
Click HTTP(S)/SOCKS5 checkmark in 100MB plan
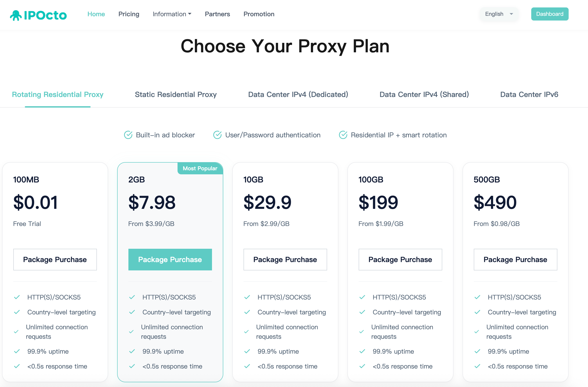pos(17,297)
